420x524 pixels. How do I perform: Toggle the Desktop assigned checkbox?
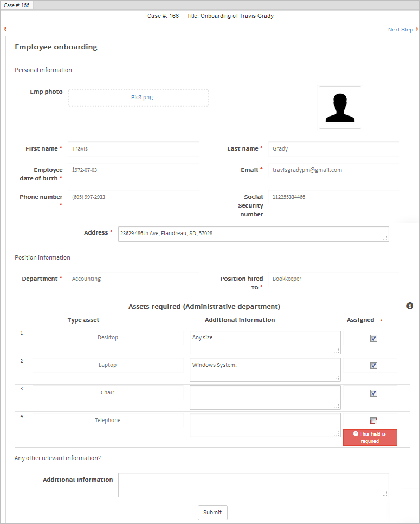click(373, 338)
